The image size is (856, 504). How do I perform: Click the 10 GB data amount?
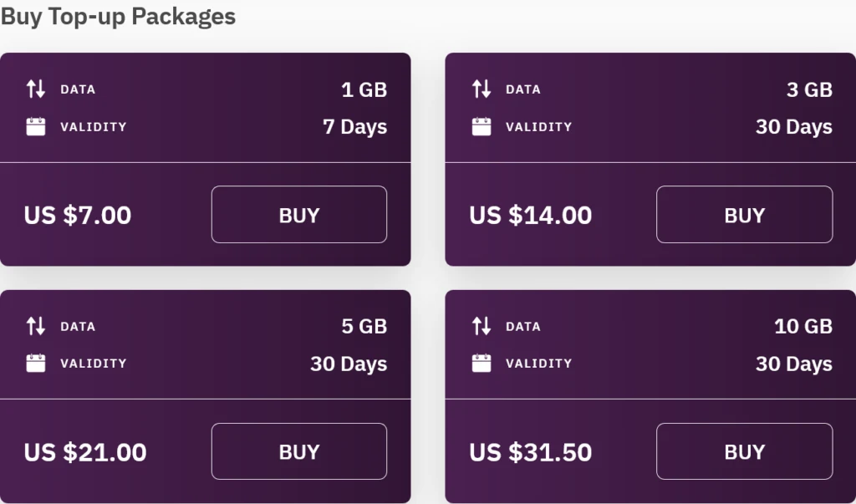click(x=803, y=326)
